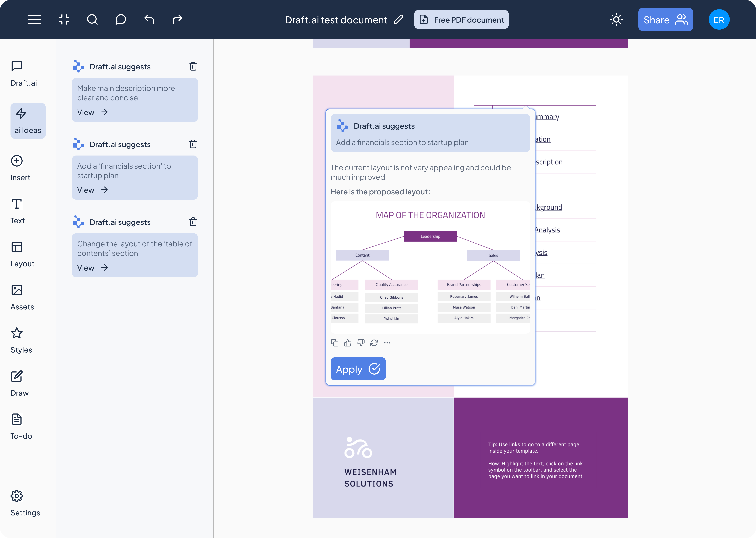This screenshot has width=756, height=538.
Task: Edit document title with pencil icon
Action: [398, 20]
